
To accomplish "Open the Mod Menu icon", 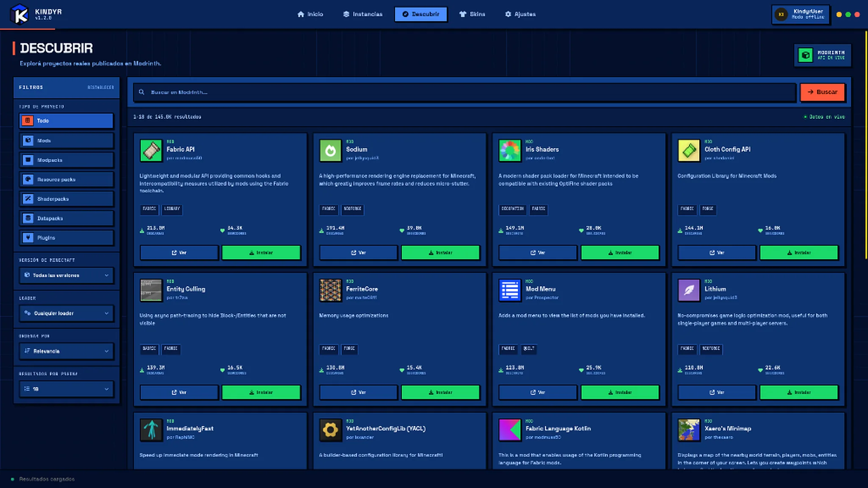I will point(509,290).
